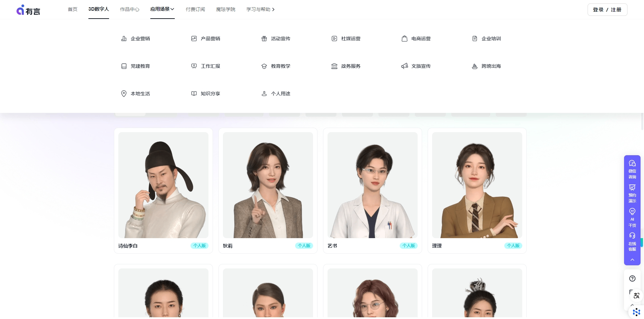
Task: Click the 企业营销 bar chart icon
Action: pos(124,39)
